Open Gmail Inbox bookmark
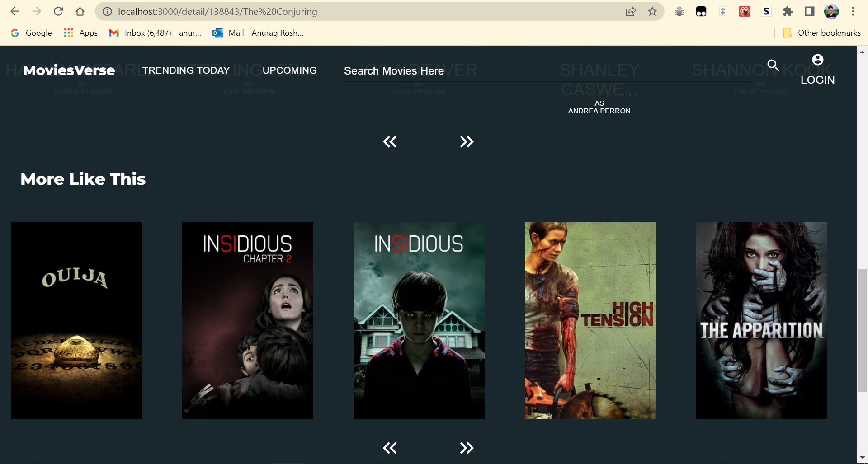 click(x=155, y=33)
